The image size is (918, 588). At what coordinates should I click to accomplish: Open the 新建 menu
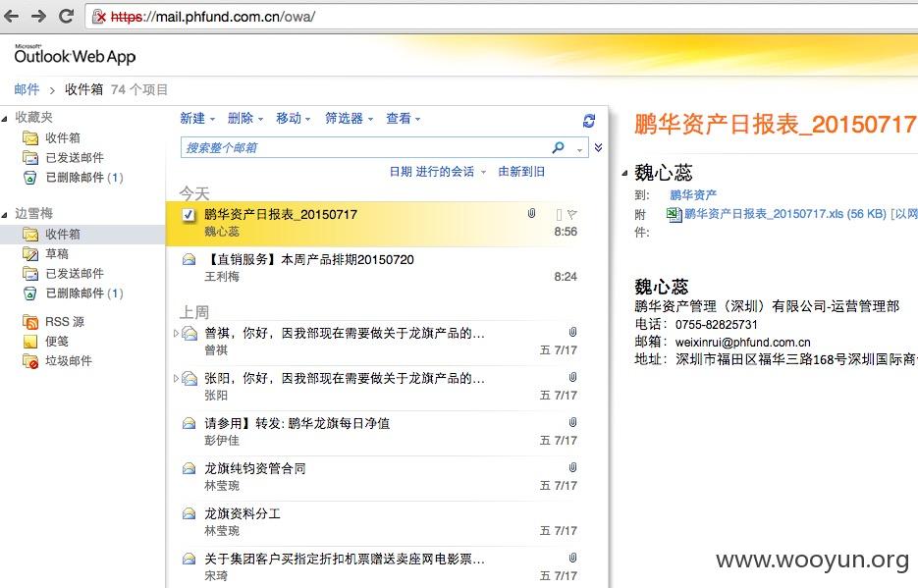tap(197, 118)
